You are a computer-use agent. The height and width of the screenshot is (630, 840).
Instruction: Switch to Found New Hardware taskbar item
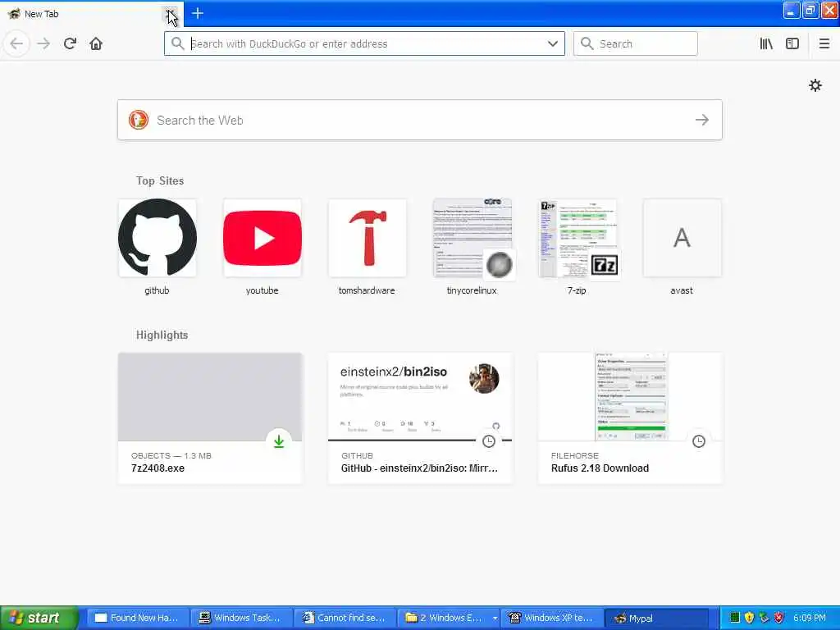pos(136,618)
